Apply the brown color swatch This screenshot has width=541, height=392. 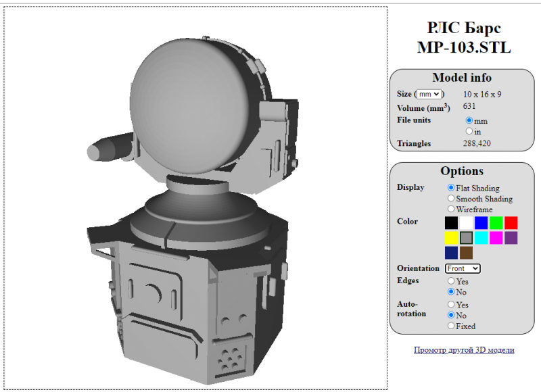pos(466,253)
